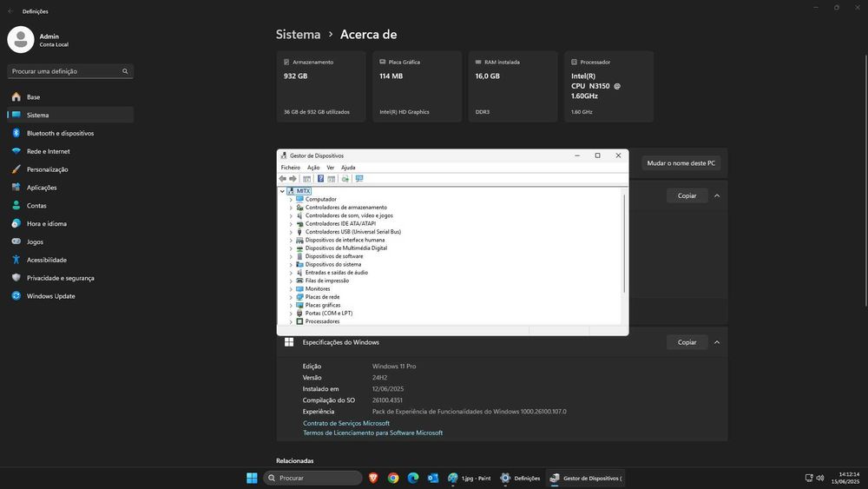Click the Placa Gráfica 114 MB card

pos(417,86)
